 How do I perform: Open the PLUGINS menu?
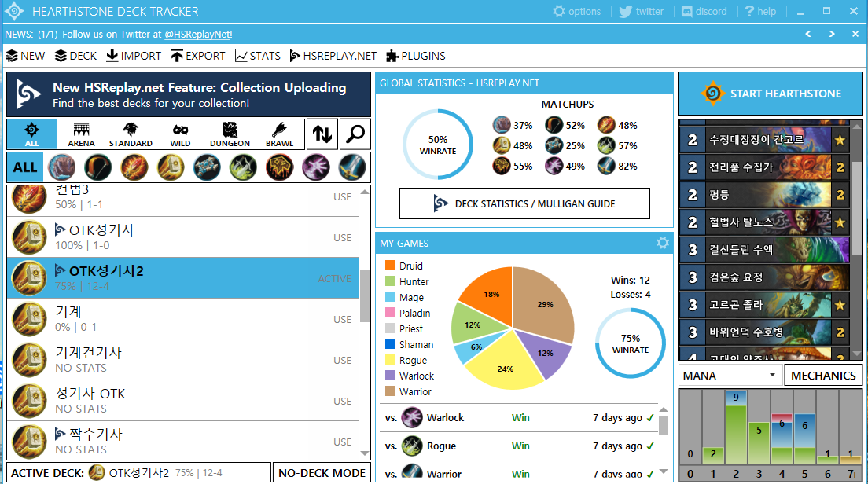416,56
